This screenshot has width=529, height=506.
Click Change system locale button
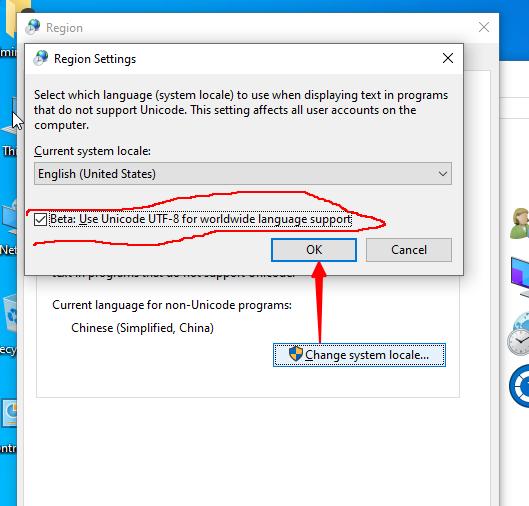point(359,355)
